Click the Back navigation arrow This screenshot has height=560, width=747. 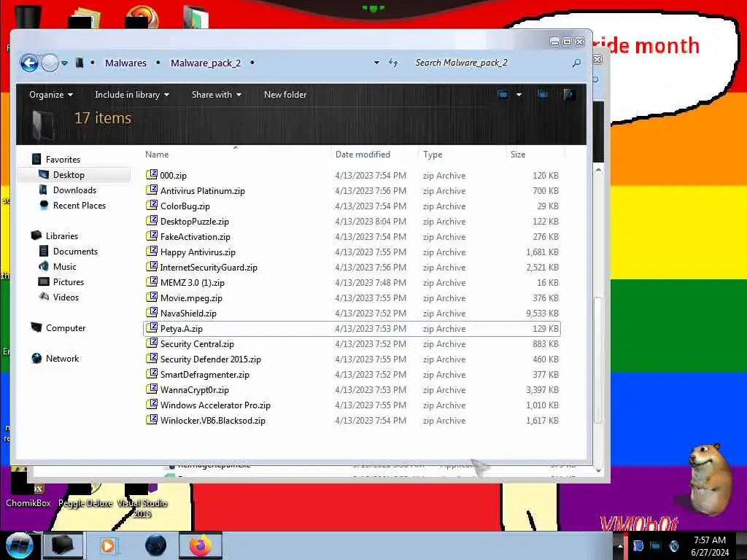click(x=29, y=63)
